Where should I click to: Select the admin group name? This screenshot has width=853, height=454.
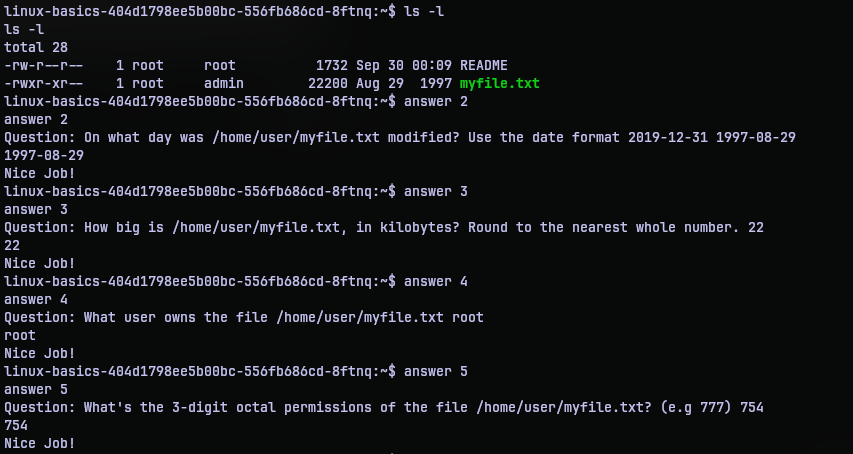(224, 83)
